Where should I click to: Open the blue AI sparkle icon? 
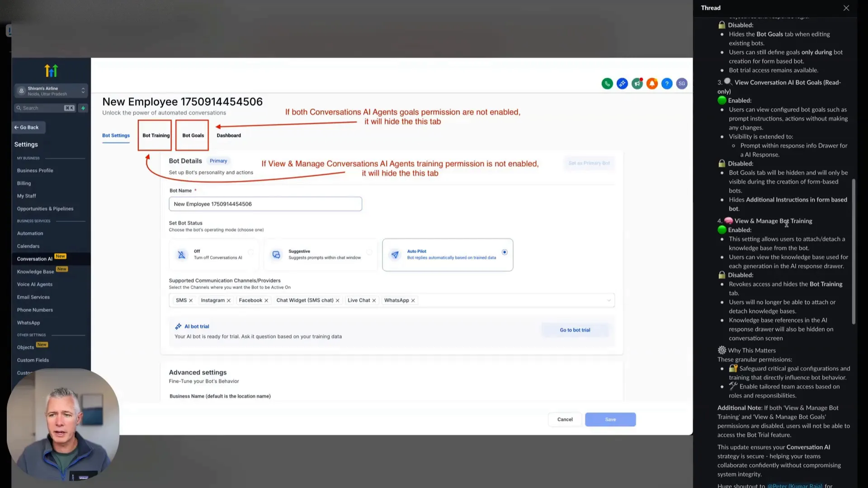622,84
